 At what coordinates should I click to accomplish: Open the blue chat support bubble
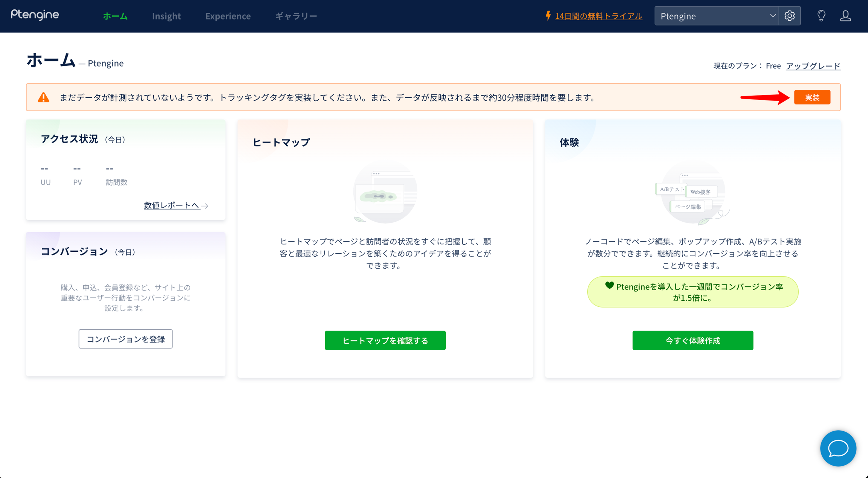pos(838,448)
